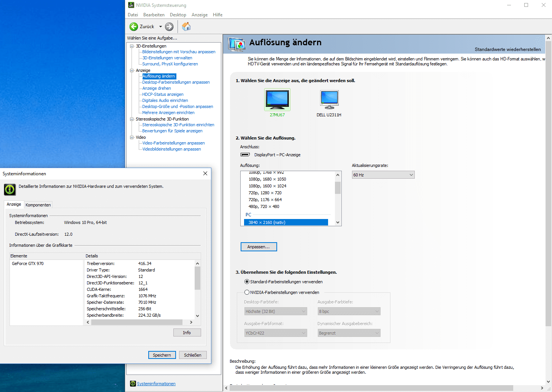Screen dimensions: 552x392
Task: Click NVIDIA Systemsteuerung title bar icon
Action: click(x=131, y=5)
